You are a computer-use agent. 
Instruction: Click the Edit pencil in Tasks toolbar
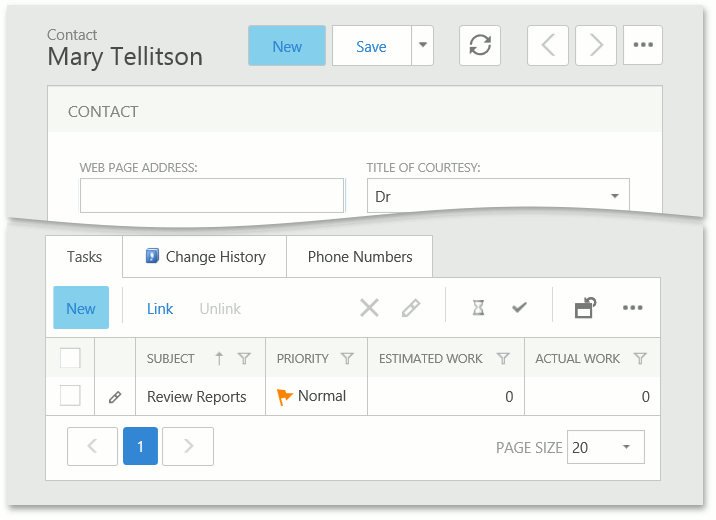click(411, 308)
